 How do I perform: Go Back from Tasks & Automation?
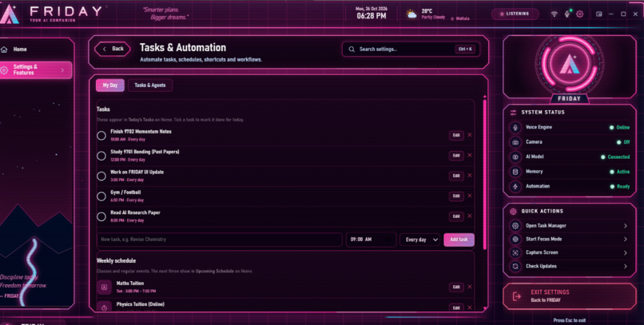click(113, 49)
